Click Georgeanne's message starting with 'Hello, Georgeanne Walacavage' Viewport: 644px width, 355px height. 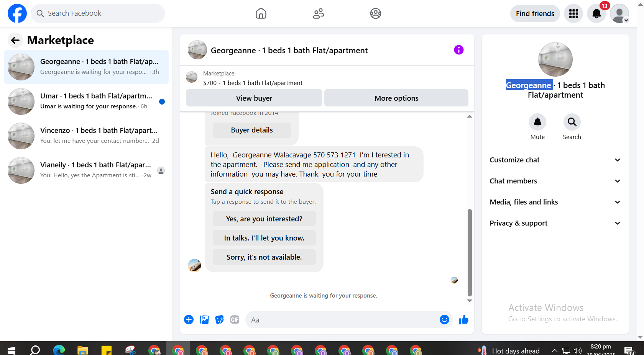[x=314, y=165]
